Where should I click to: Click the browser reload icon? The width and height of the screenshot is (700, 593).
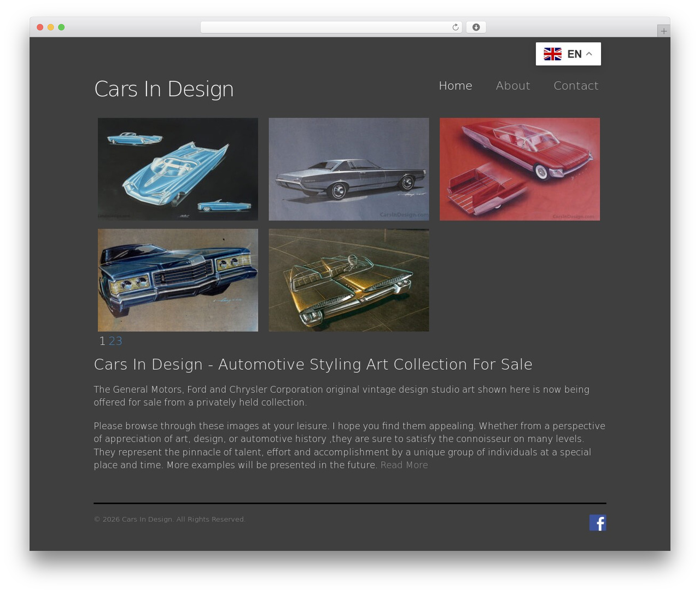click(x=455, y=27)
